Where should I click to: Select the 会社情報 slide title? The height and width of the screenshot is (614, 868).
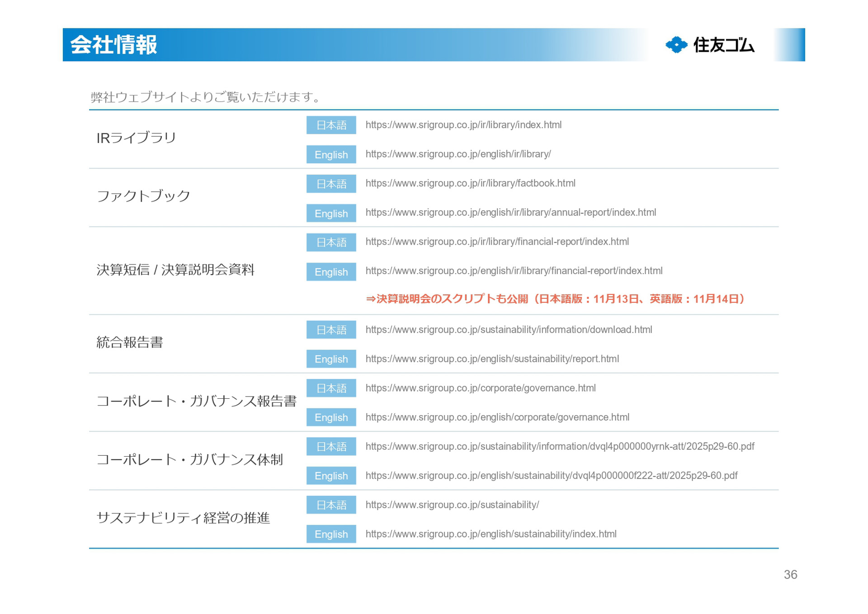click(114, 45)
